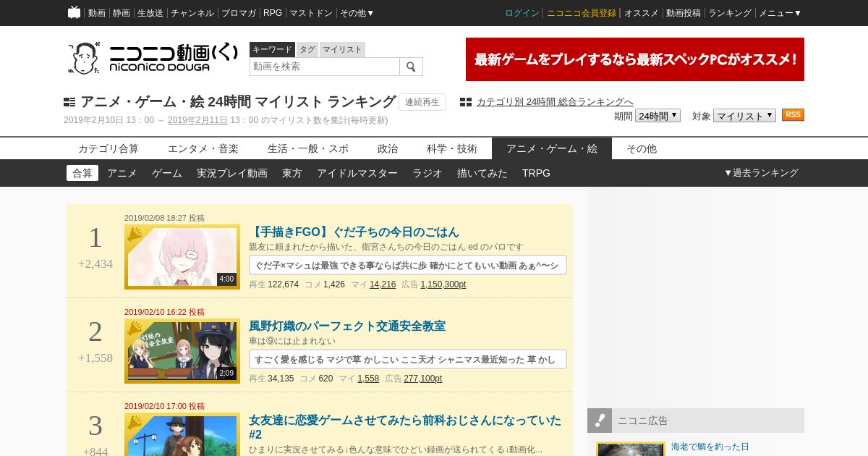868x456 pixels.
Task: Select the タグ search tab
Action: click(x=307, y=49)
